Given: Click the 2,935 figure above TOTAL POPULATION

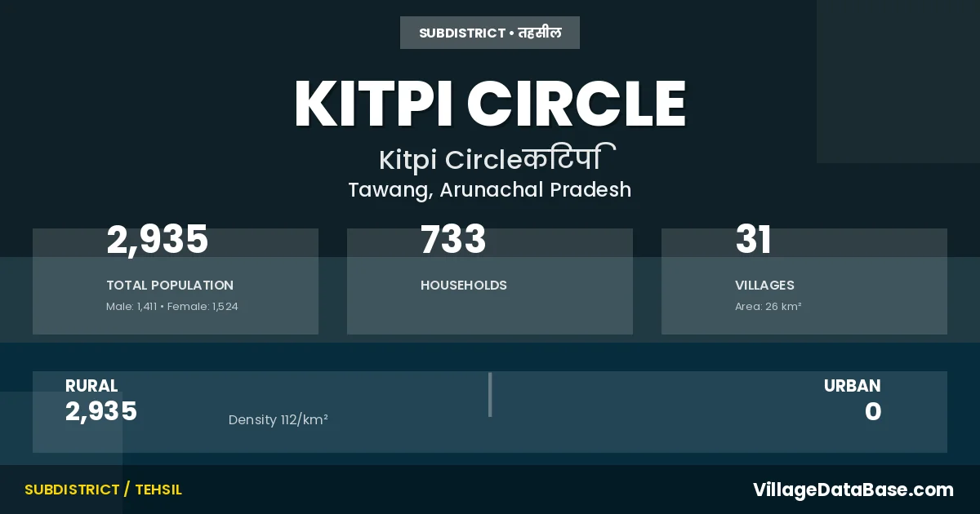Looking at the screenshot, I should [158, 240].
